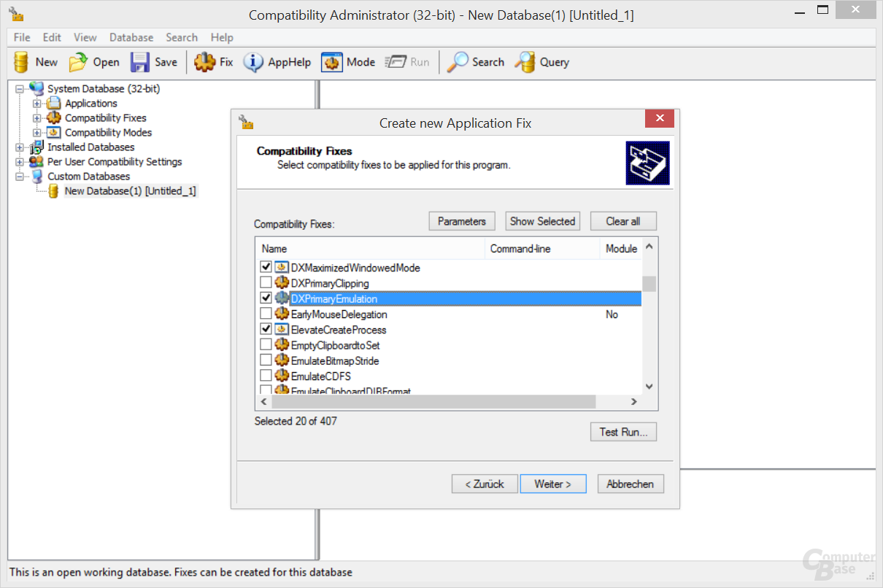The height and width of the screenshot is (588, 883).
Task: Collapse the System Database (32-bit) node
Action: pos(20,89)
